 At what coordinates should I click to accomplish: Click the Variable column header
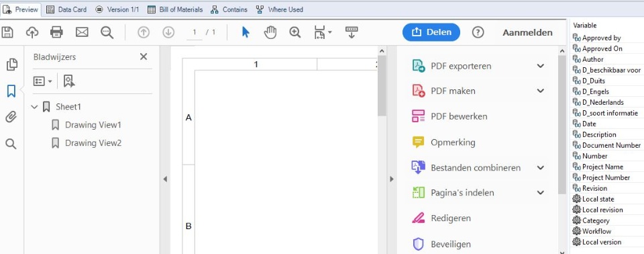click(585, 25)
